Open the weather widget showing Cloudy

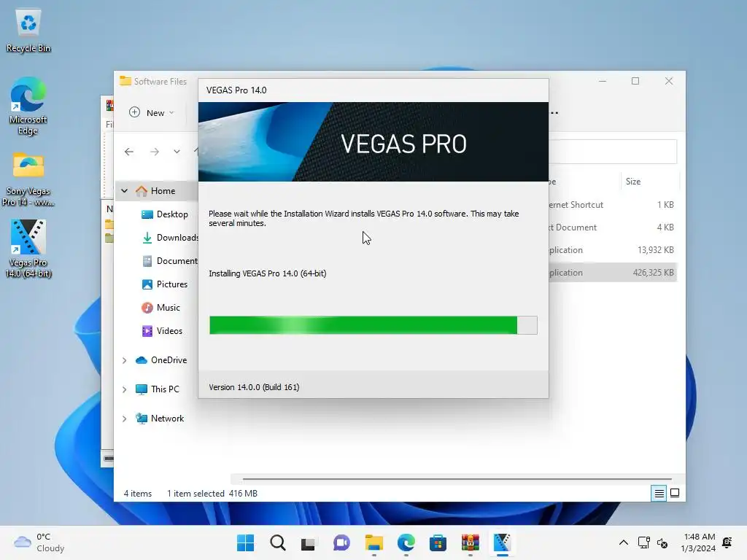click(x=39, y=542)
